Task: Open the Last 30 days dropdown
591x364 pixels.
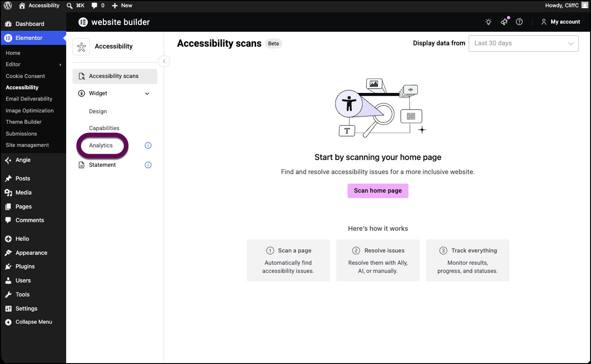Action: (523, 44)
